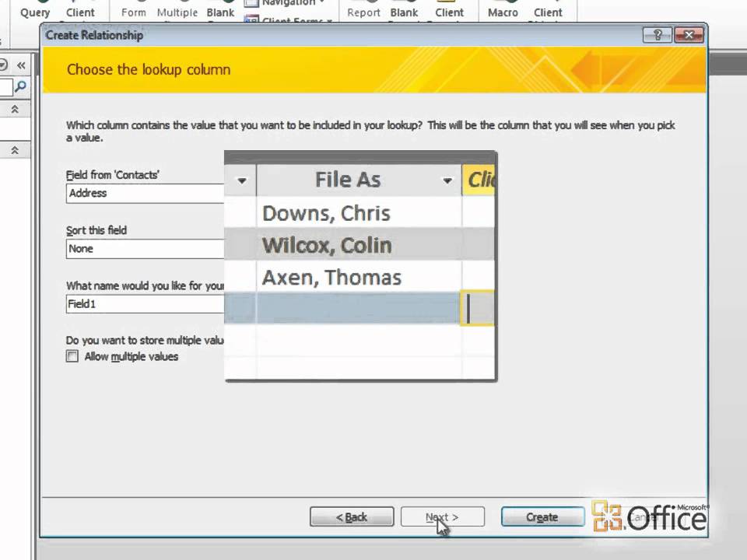Toggle topmost group chevron in navigation pane
This screenshot has height=560, width=747.
pyautogui.click(x=14, y=110)
